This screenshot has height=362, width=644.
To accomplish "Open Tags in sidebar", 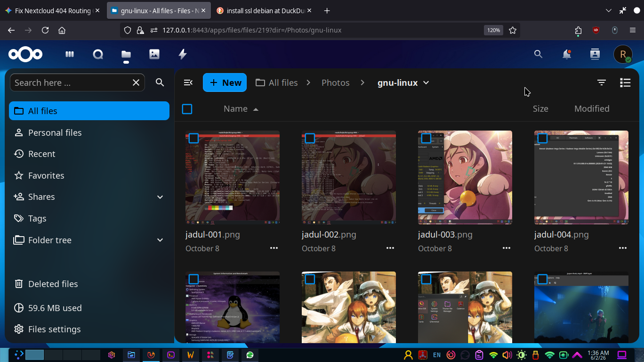I will 89,218.
